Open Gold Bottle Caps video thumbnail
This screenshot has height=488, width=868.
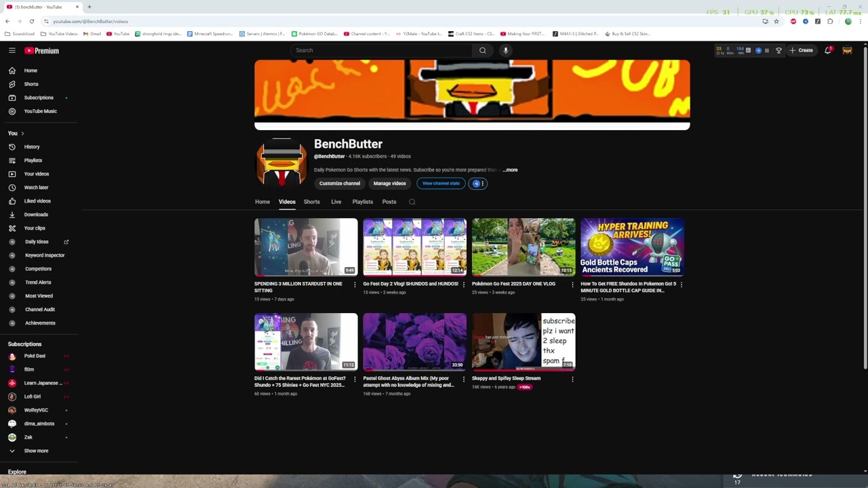point(633,247)
